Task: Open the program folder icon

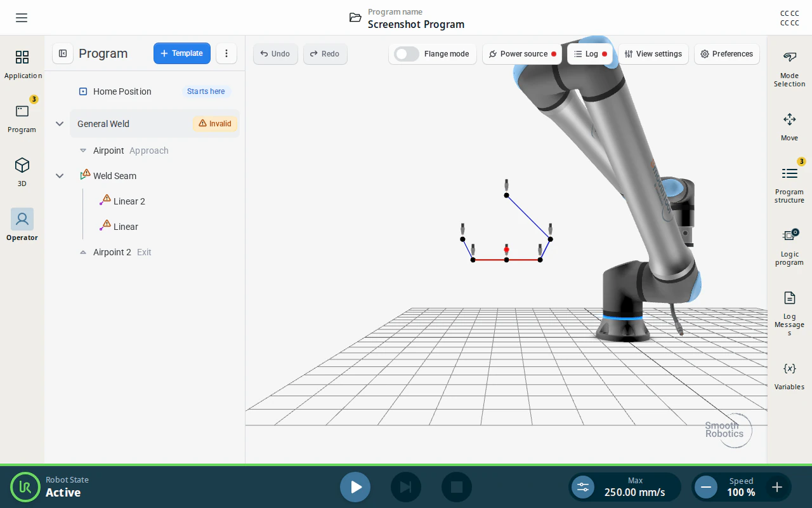Action: (x=355, y=18)
